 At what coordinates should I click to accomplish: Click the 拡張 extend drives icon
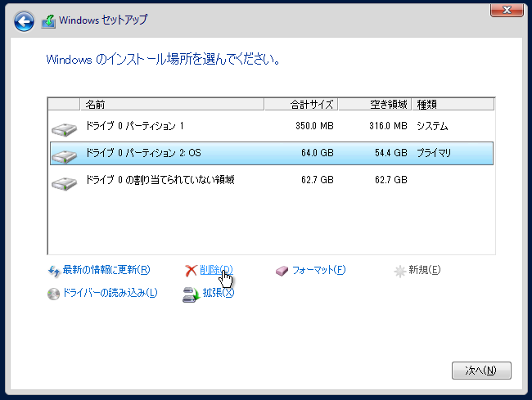point(192,294)
